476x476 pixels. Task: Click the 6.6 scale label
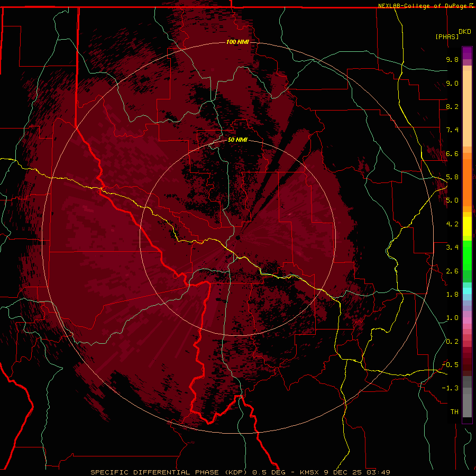pyautogui.click(x=452, y=153)
